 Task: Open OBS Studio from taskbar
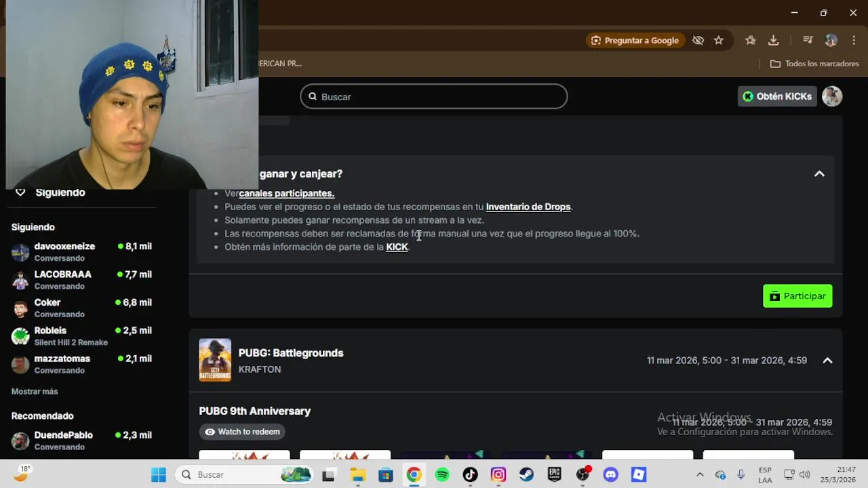point(583,474)
